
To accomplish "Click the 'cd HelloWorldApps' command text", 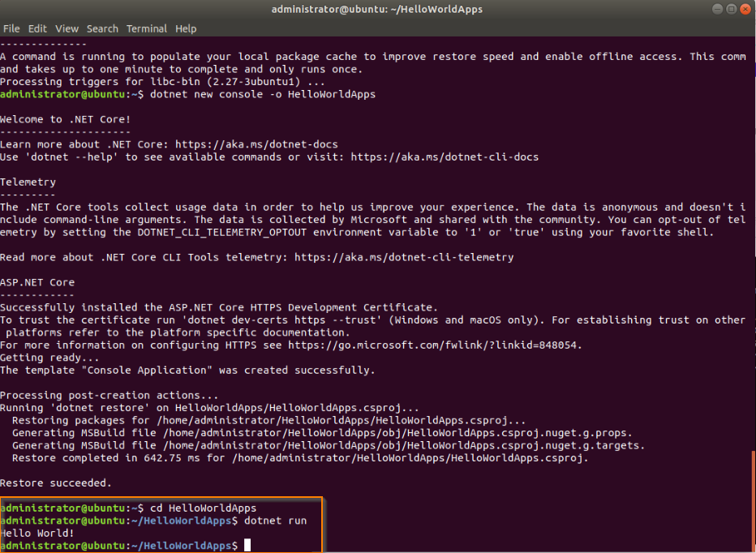I will pos(203,508).
